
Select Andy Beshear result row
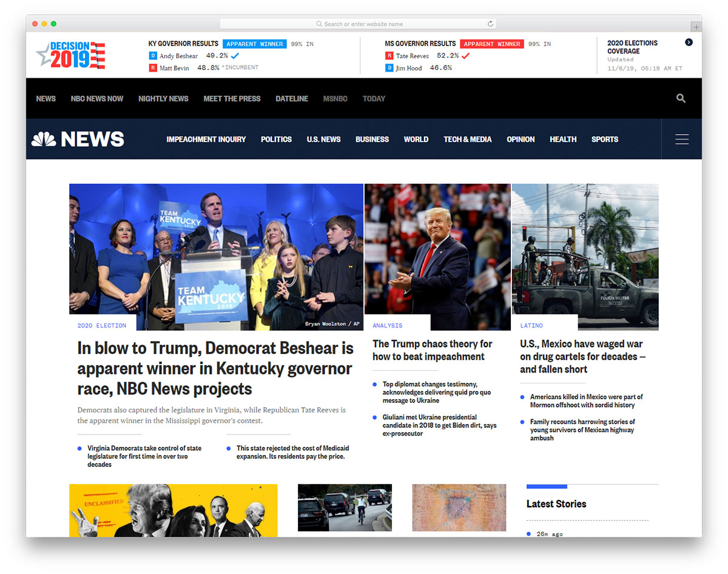(x=194, y=56)
